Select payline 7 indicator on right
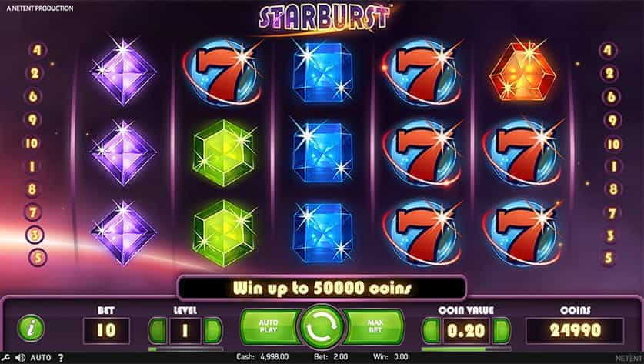Image resolution: width=644 pixels, height=364 pixels. point(612,213)
